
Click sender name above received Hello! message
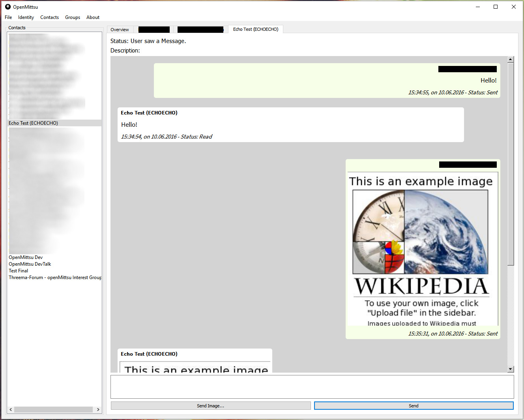[x=149, y=113]
